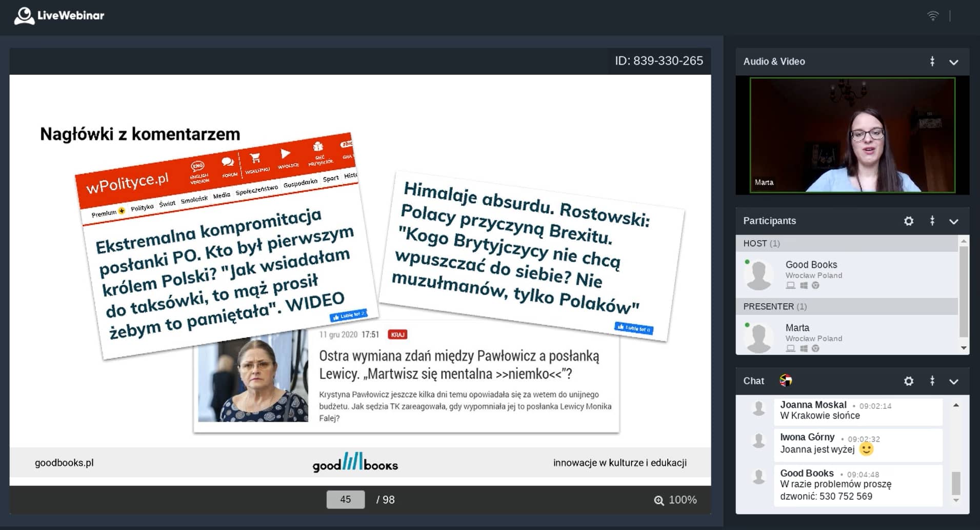Click the chat scrollbar thumb
This screenshot has width=980, height=530.
pos(956,483)
